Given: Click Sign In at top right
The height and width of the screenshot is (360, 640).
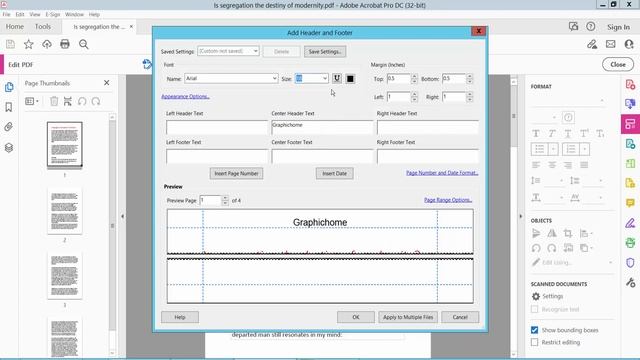Looking at the screenshot, I should [x=618, y=27].
